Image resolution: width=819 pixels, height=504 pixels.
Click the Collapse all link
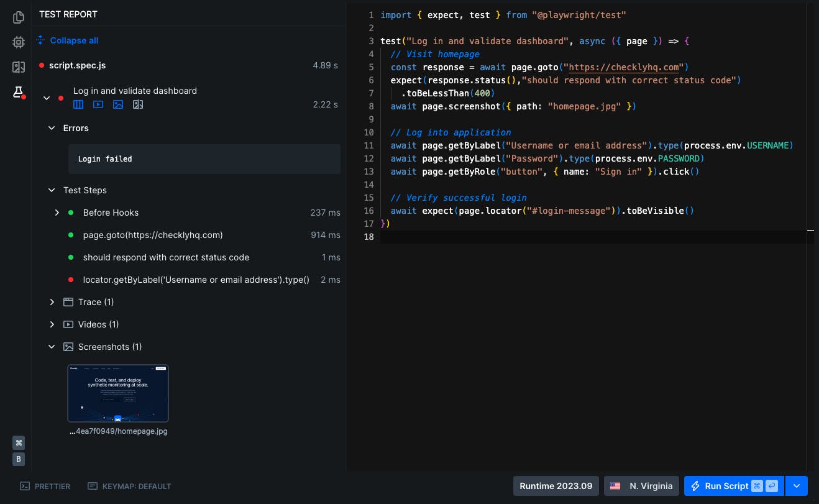tap(74, 40)
